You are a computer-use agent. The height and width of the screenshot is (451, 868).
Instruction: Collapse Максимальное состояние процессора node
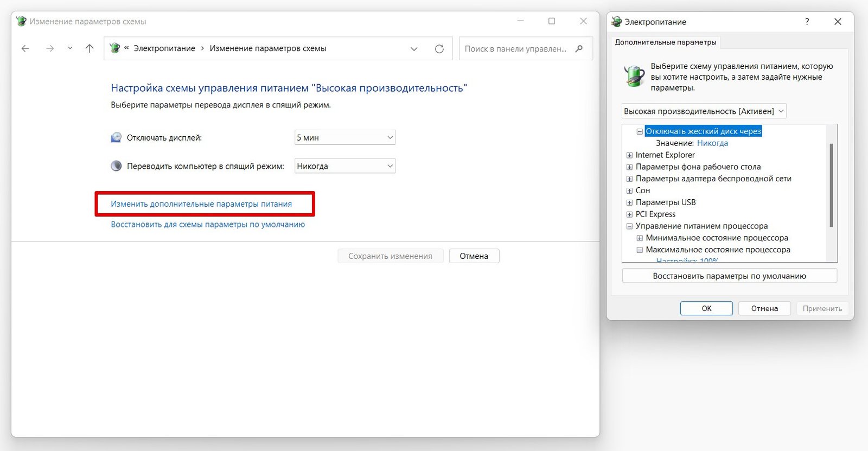(x=640, y=250)
